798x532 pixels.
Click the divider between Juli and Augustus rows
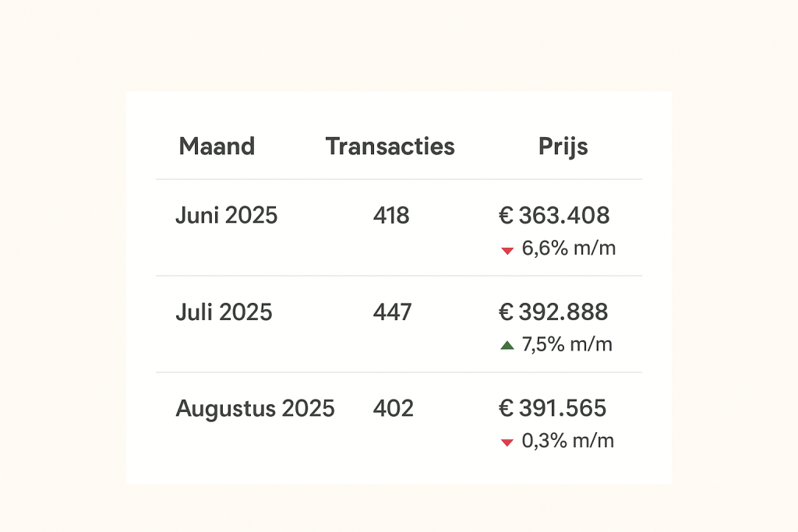(x=399, y=372)
